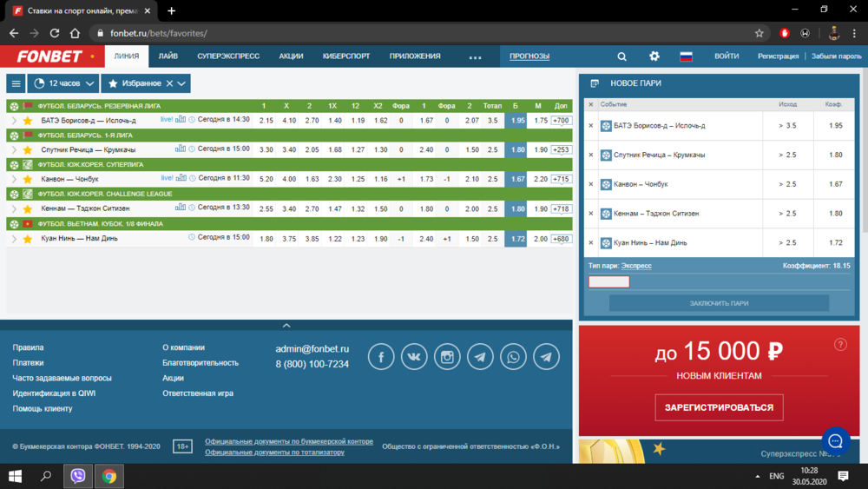Unfavorite the Кеннам — Тэджон Ситизен star
Image resolution: width=868 pixels, height=489 pixels.
(28, 208)
